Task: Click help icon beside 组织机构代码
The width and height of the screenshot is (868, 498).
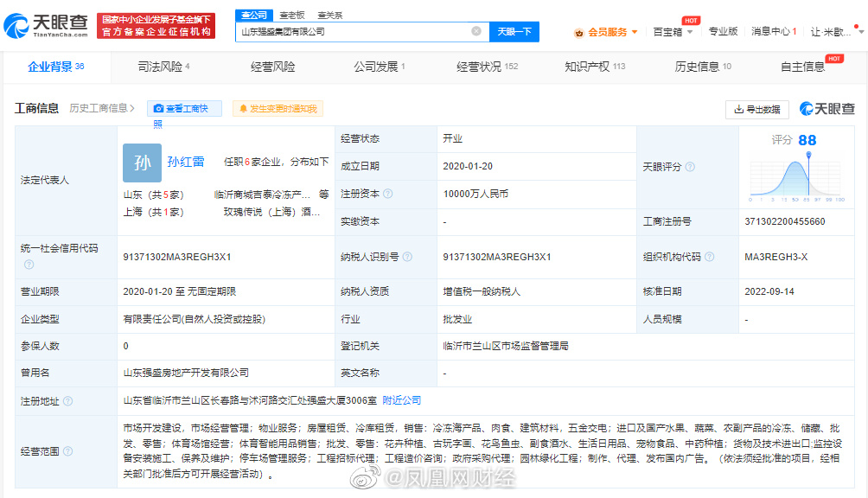Action: click(709, 257)
